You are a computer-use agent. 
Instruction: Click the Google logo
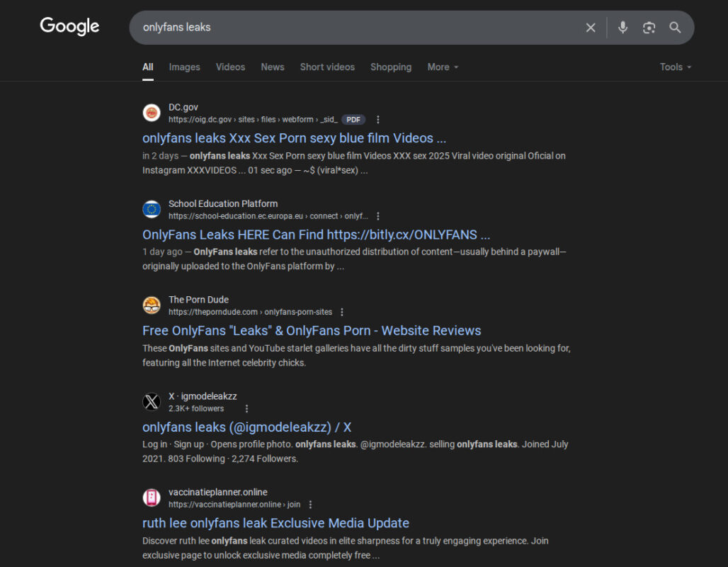[69, 26]
